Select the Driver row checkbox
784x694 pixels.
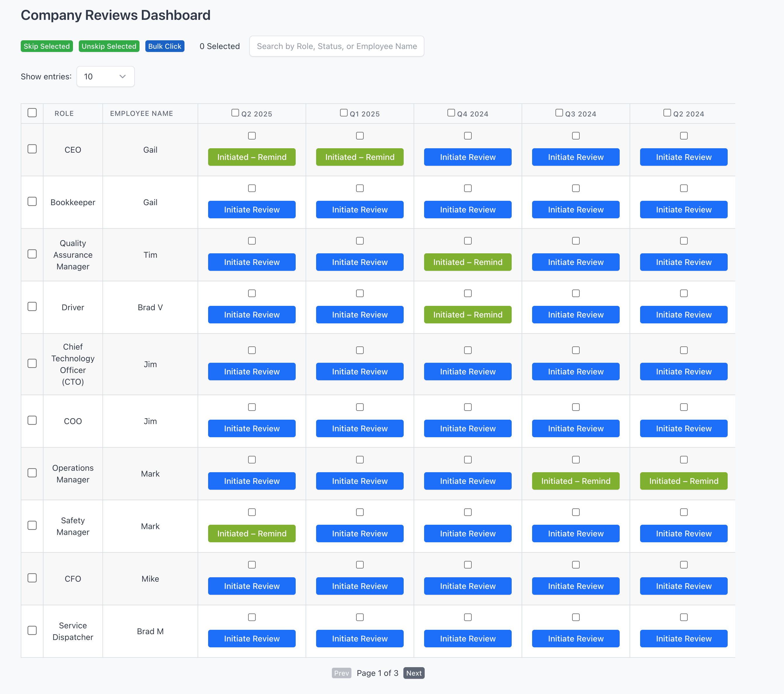tap(32, 306)
